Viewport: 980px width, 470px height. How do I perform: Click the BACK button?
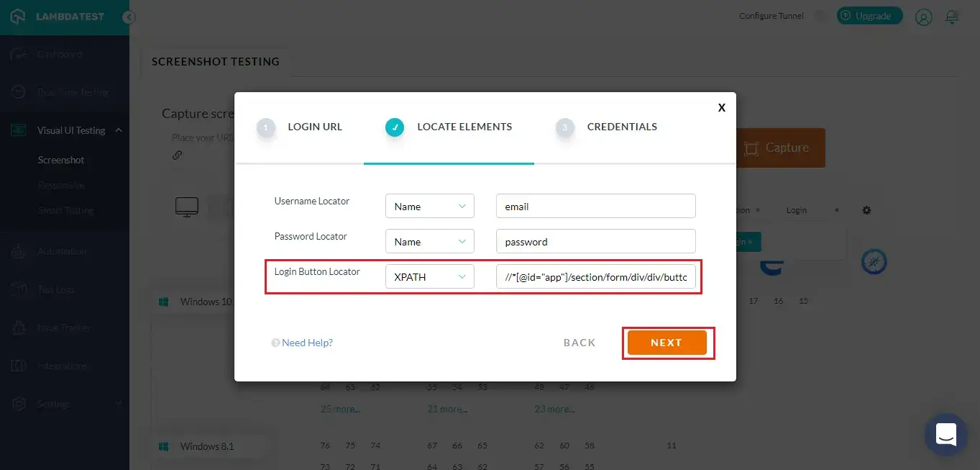580,343
